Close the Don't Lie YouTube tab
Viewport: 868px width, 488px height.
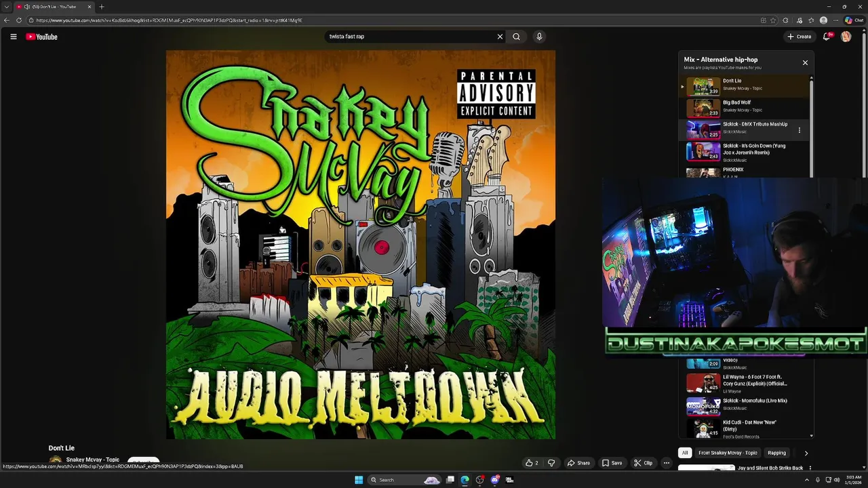click(x=89, y=7)
